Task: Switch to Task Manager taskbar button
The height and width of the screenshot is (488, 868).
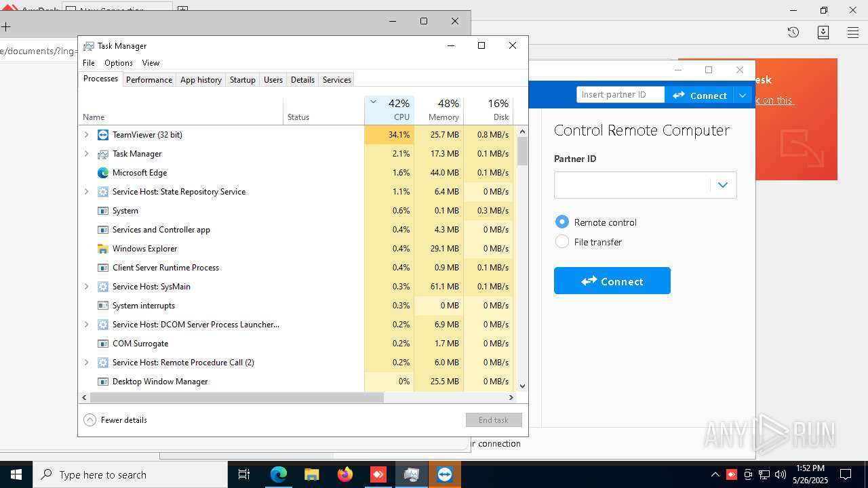Action: click(412, 474)
